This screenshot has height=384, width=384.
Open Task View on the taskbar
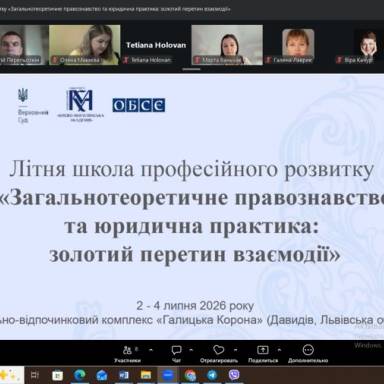point(35,375)
